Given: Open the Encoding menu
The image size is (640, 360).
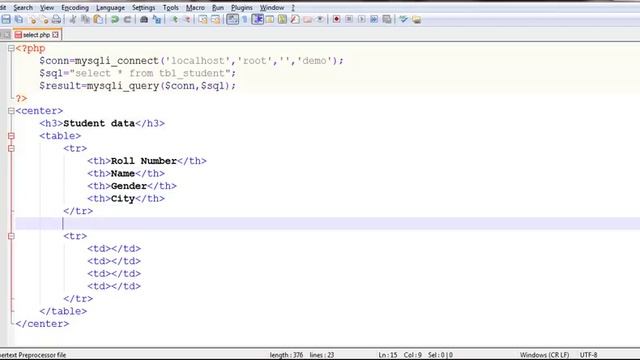Looking at the screenshot, I should tap(75, 7).
